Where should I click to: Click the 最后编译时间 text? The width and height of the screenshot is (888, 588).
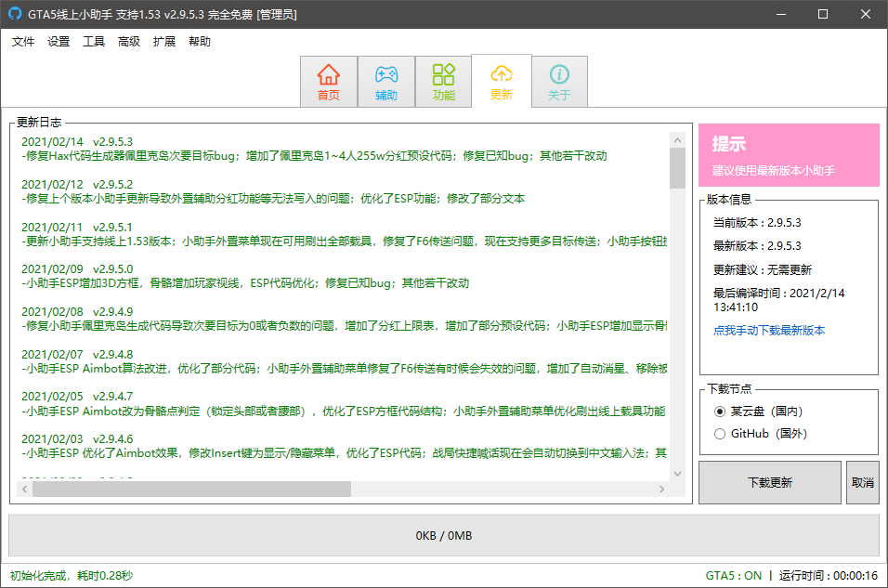click(778, 300)
